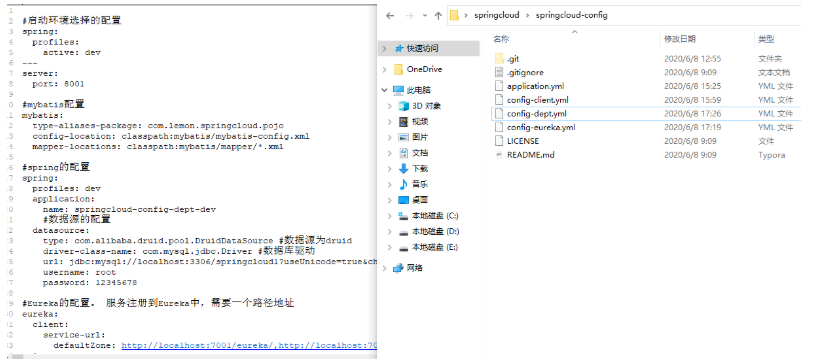
Task: Select the LICENSE file name
Action: pos(523,141)
